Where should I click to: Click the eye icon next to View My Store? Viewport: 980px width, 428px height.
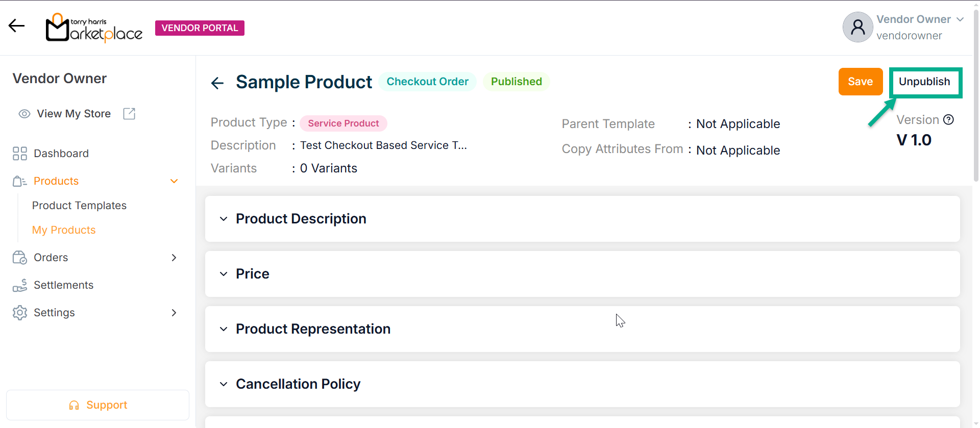(24, 114)
